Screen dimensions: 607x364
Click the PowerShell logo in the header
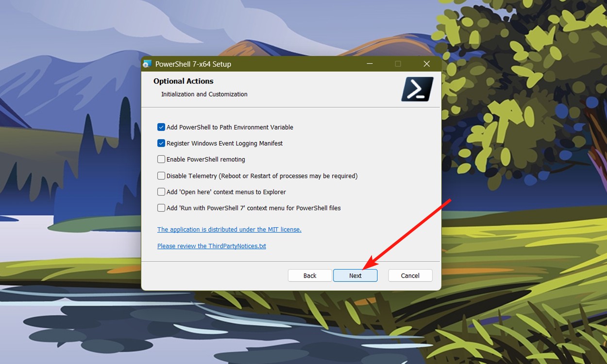[417, 89]
